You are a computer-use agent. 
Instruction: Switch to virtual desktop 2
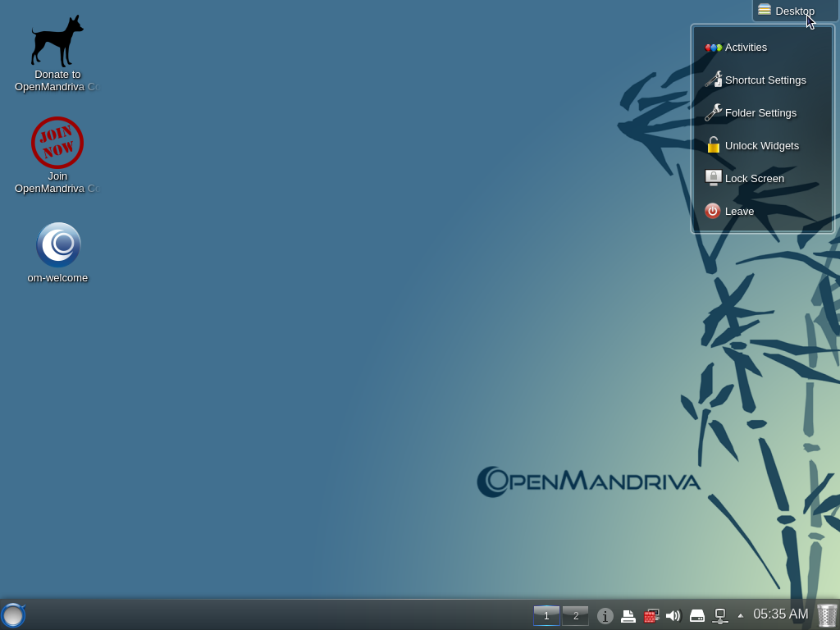pos(575,615)
